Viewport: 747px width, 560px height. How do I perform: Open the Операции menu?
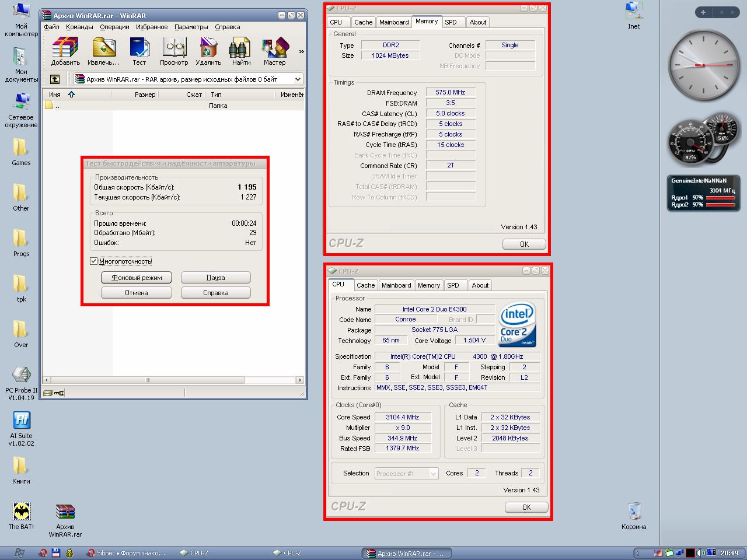tap(114, 27)
